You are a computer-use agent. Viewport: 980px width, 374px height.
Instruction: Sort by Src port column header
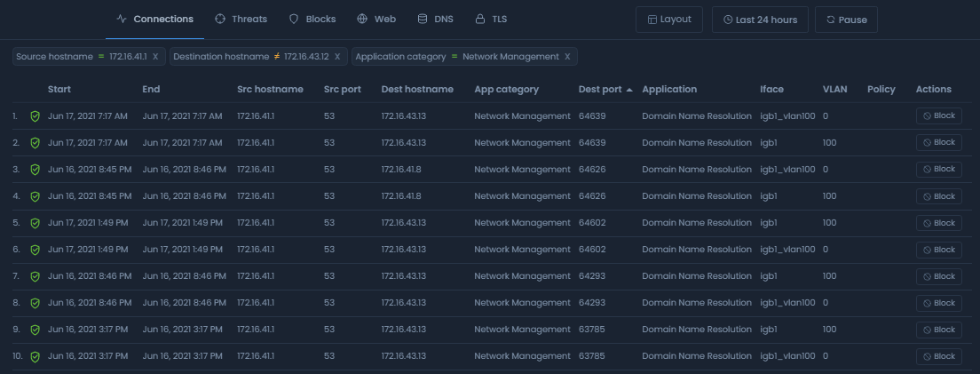tap(343, 90)
